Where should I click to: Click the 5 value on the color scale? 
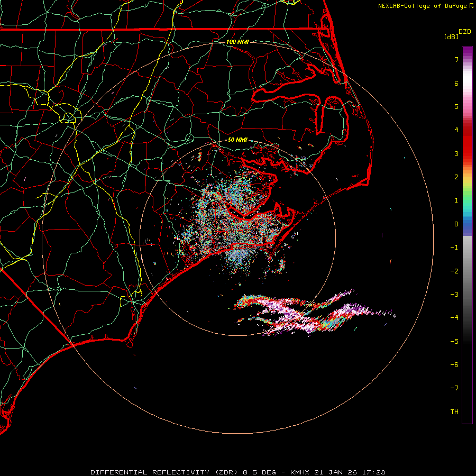[456, 106]
